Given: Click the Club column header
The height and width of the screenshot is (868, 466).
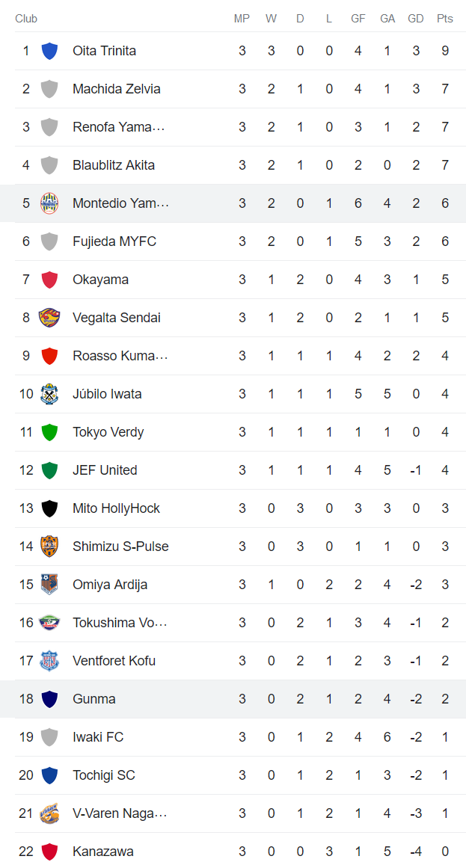Looking at the screenshot, I should 26,19.
